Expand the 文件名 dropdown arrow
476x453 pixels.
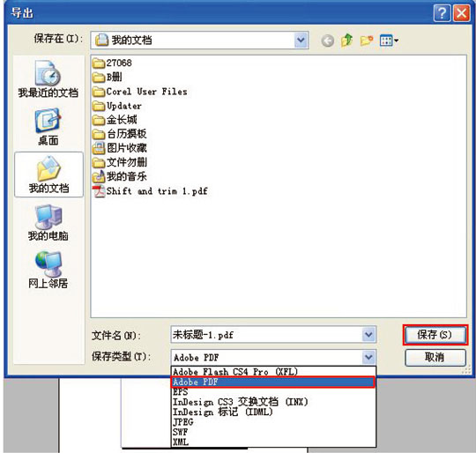368,335
